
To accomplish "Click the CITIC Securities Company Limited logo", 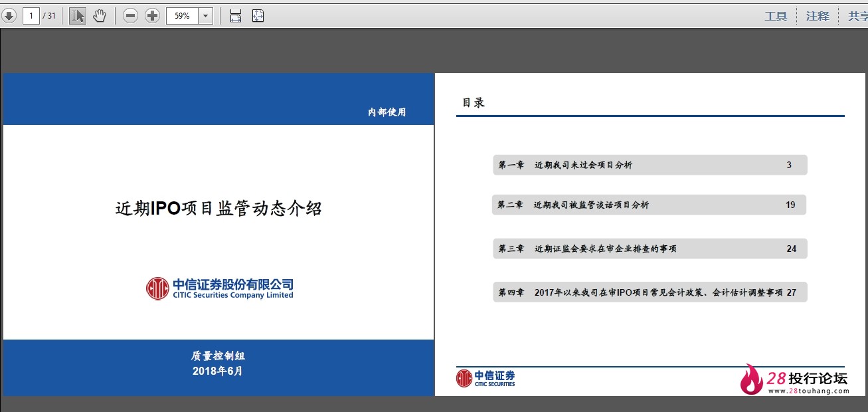I will 220,288.
